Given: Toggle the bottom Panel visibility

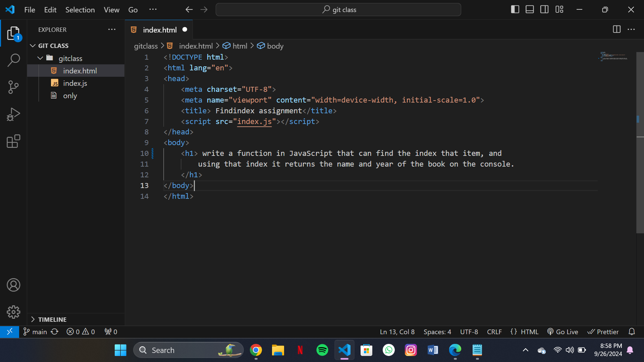Looking at the screenshot, I should [x=530, y=9].
